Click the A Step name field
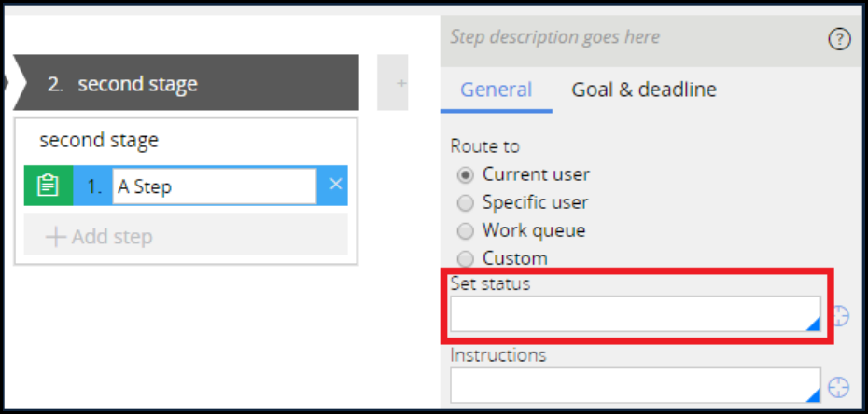The image size is (868, 414). tap(214, 186)
